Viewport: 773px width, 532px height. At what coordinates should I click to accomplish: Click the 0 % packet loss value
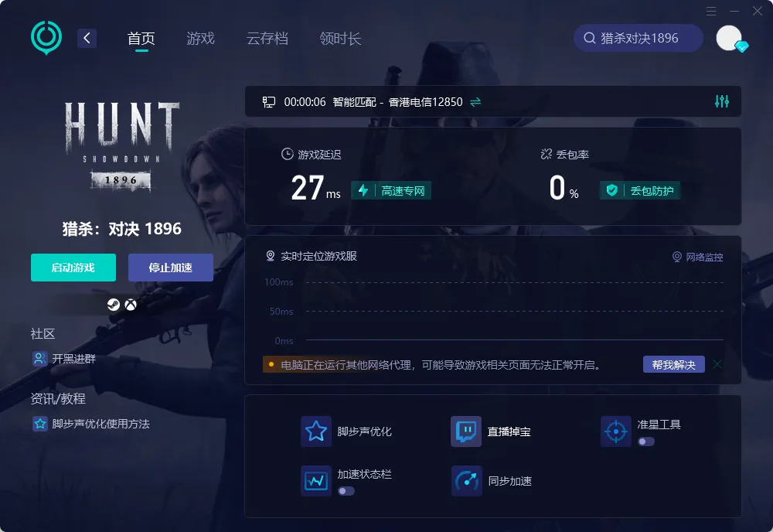click(x=564, y=188)
